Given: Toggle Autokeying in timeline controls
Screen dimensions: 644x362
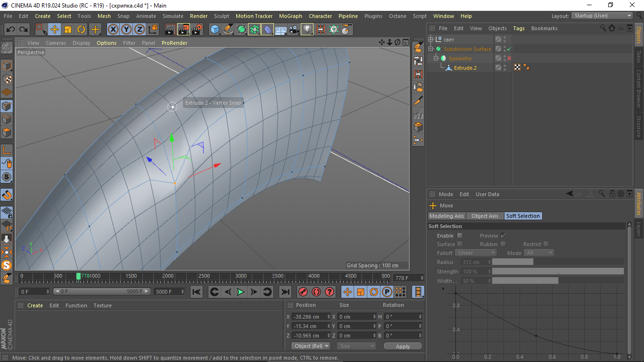Looking at the screenshot, I should click(x=316, y=292).
